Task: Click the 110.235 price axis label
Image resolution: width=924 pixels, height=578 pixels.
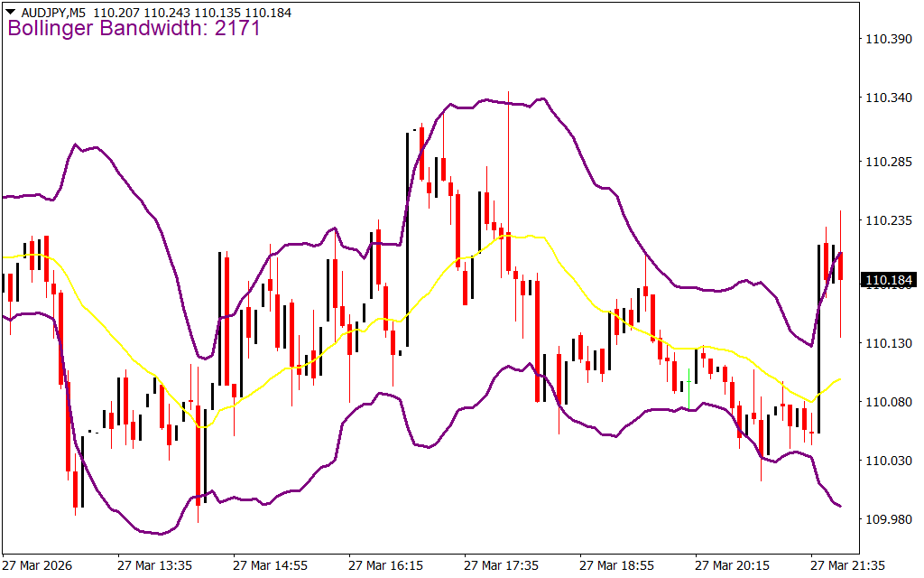Action: point(889,221)
